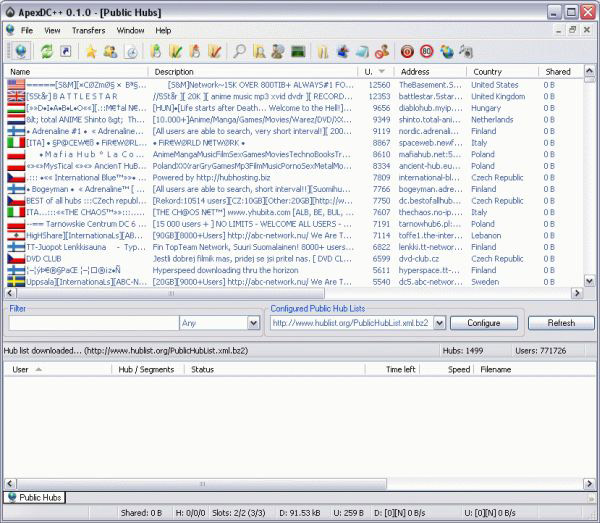
Task: Expand the configured hub list URL dropdown
Action: coord(439,323)
